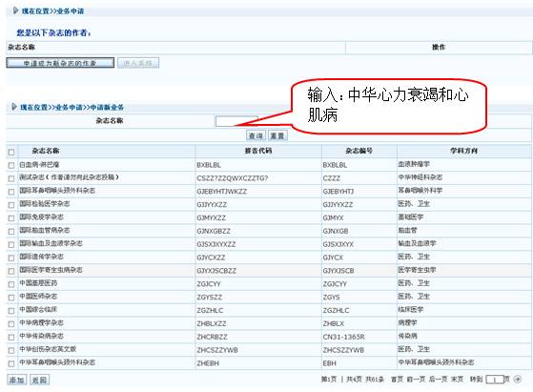Click 后一页 next page link
This screenshot has height=392, width=533.
point(438,379)
